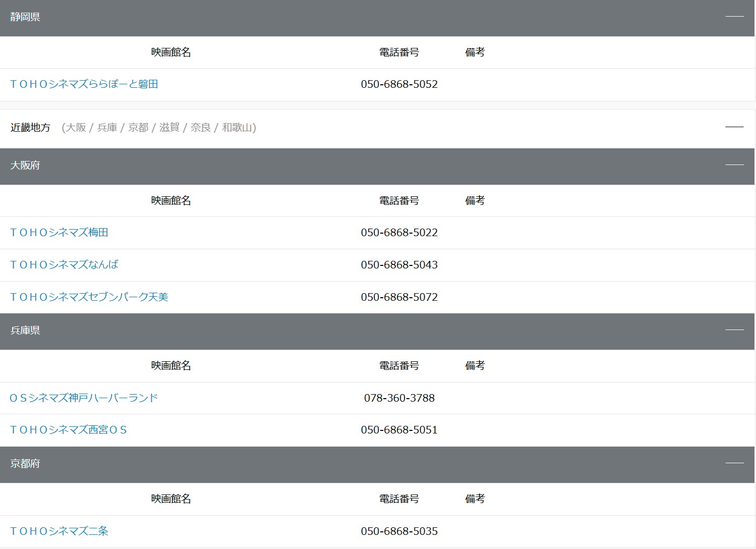Viewport: 756px width, 549px height.
Task: Visit TOHOシネマズなんば theater page
Action: click(x=64, y=265)
